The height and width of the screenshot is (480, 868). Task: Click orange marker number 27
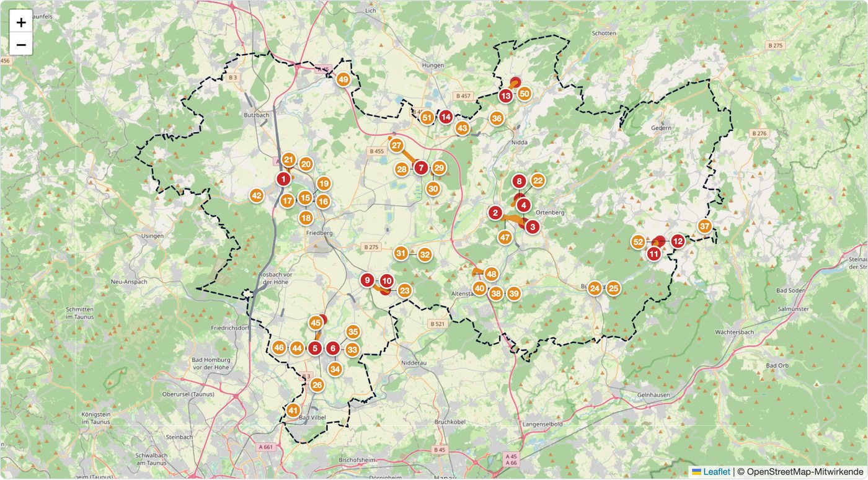coord(397,145)
